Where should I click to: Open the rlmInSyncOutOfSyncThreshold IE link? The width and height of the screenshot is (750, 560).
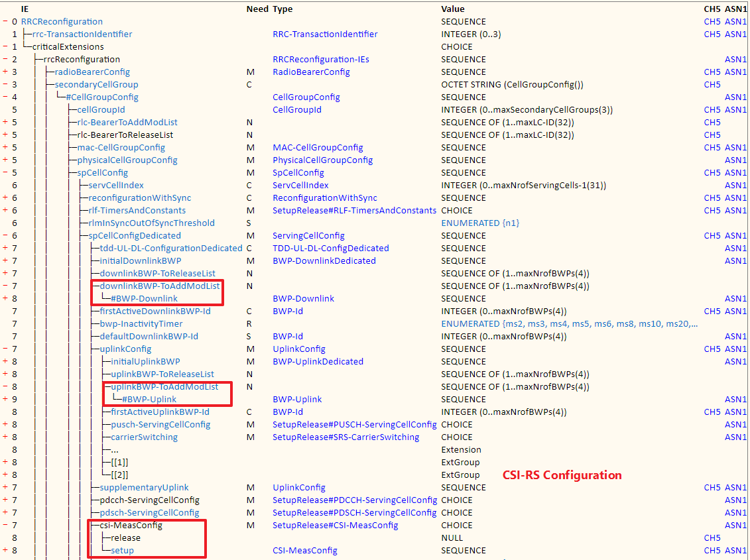click(x=152, y=223)
